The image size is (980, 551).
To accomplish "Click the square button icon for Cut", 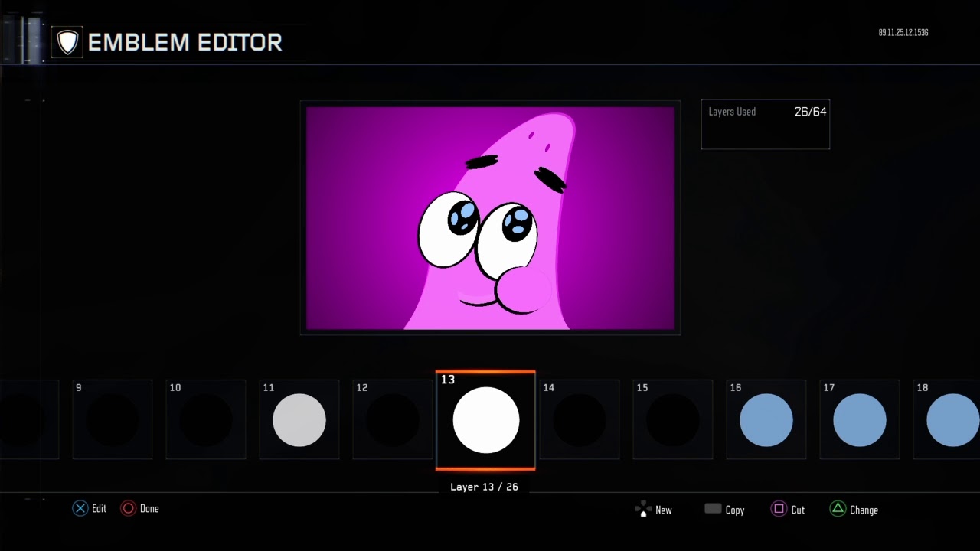I will point(779,509).
